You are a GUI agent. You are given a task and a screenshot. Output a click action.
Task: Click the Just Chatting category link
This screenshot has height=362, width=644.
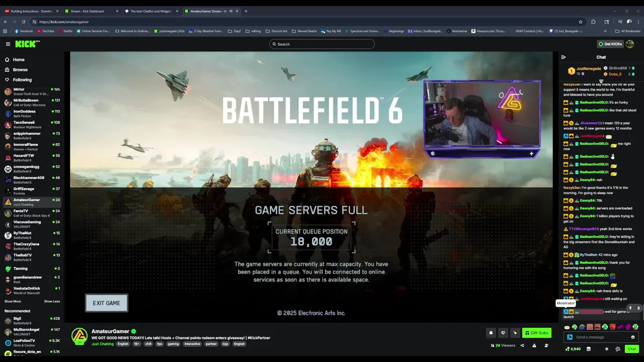103,344
